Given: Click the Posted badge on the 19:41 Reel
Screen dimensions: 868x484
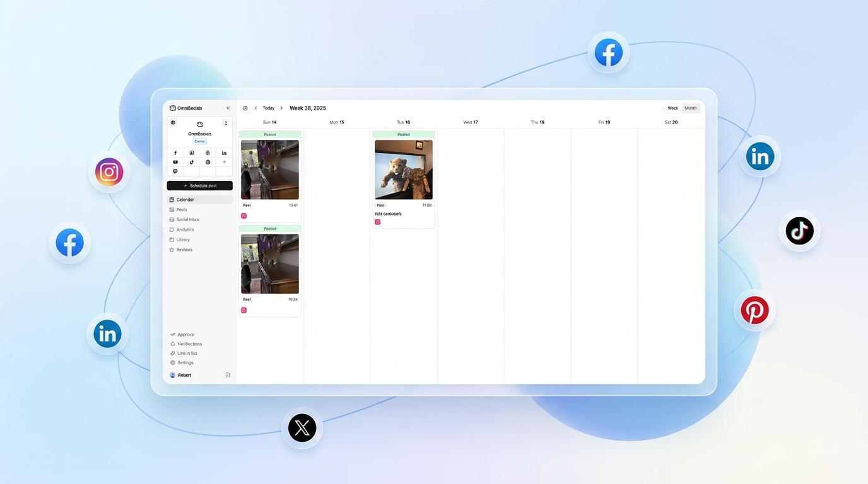Looking at the screenshot, I should tap(270, 134).
